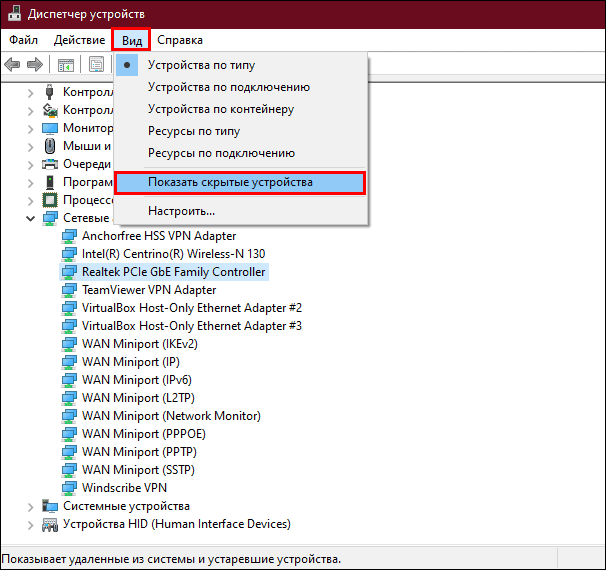This screenshot has width=606, height=570.
Task: Click the Очереди printer queue icon
Action: tap(50, 164)
